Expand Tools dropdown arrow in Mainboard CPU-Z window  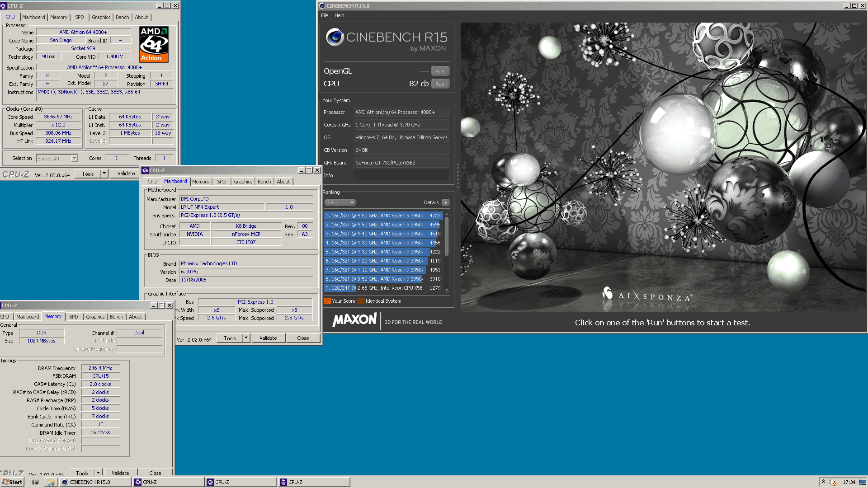tap(246, 338)
